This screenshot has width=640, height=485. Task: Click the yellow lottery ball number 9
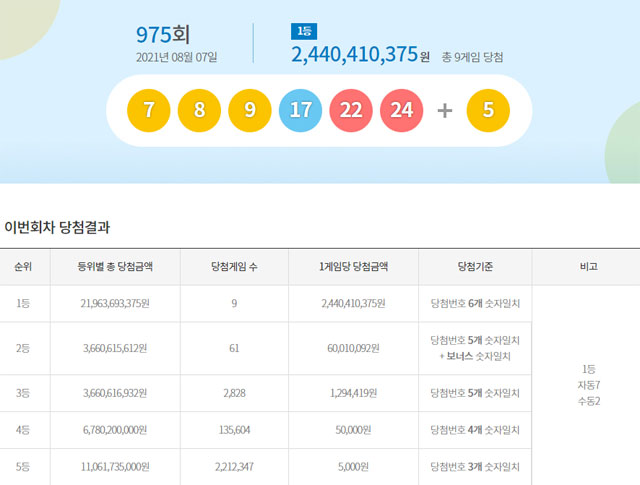point(250,110)
